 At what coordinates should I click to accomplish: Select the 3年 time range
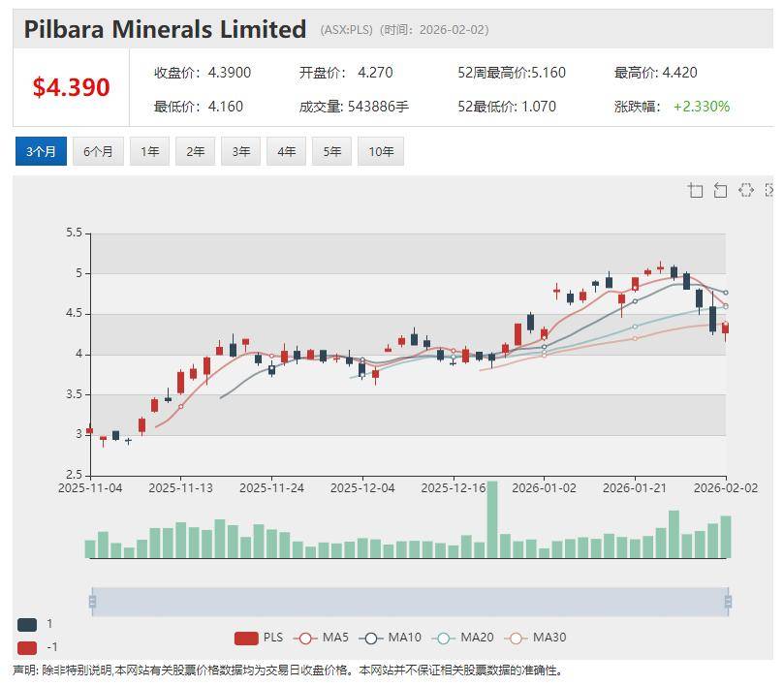click(240, 151)
